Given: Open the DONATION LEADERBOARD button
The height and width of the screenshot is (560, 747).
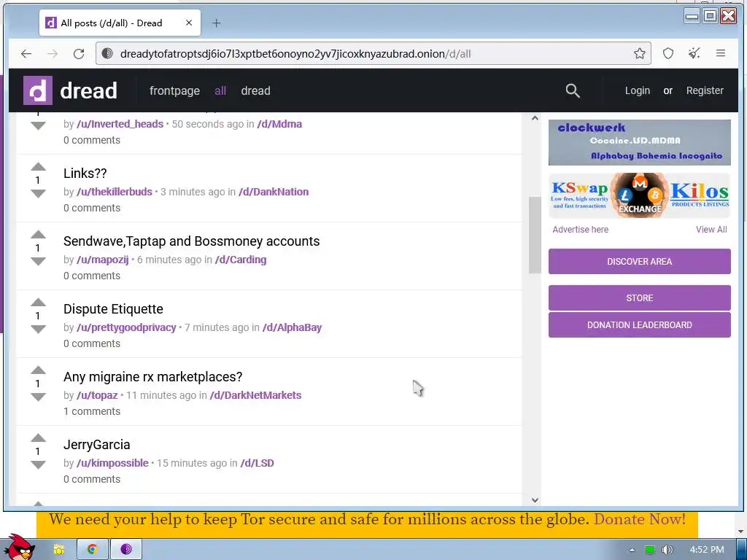Looking at the screenshot, I should click(639, 324).
